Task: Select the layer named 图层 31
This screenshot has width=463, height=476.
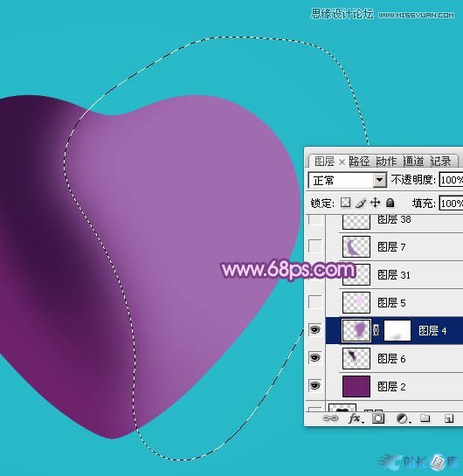Action: (394, 275)
